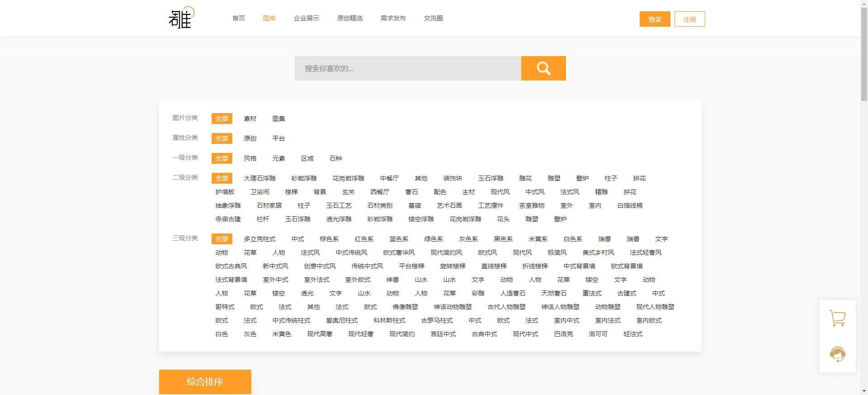The image size is (868, 395).
Task: Select 全部 in 二级分类 row
Action: click(x=222, y=178)
